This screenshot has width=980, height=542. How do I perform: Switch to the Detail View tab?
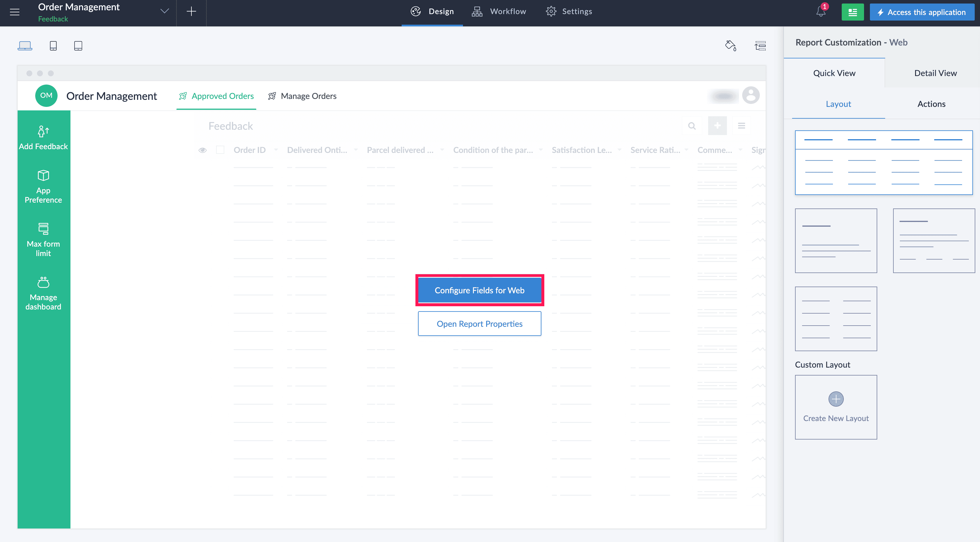coord(935,73)
